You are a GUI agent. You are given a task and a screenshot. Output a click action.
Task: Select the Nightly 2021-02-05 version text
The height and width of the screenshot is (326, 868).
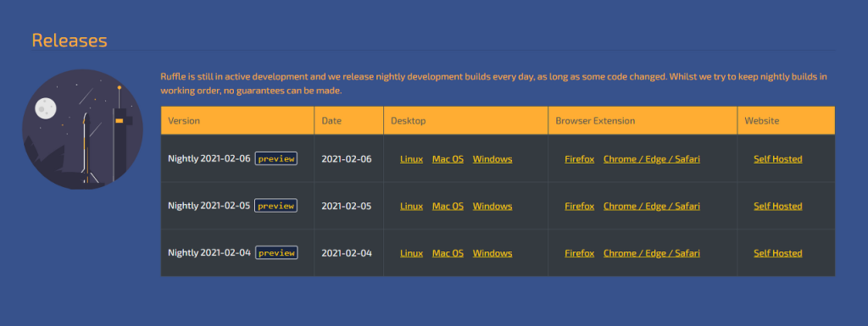tap(209, 206)
